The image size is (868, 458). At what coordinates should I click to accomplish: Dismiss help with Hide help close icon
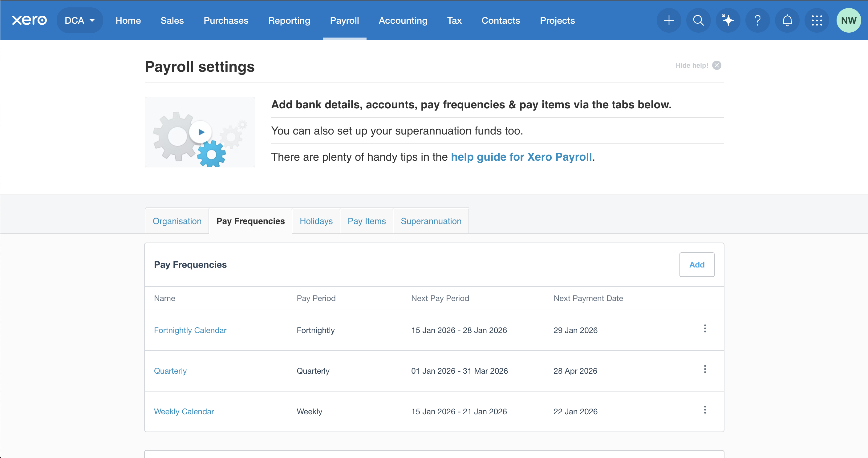pos(717,65)
